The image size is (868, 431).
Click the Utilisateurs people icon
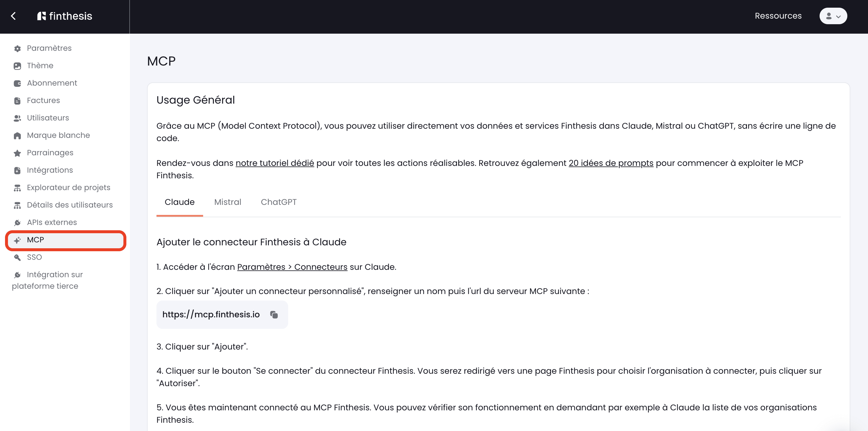(x=17, y=118)
